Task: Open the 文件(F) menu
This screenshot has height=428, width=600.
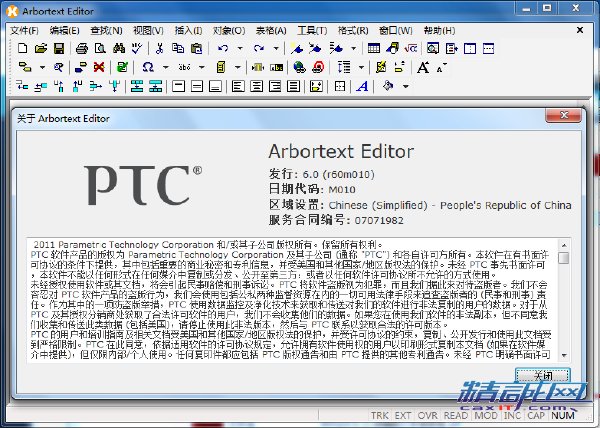Action: pyautogui.click(x=24, y=31)
